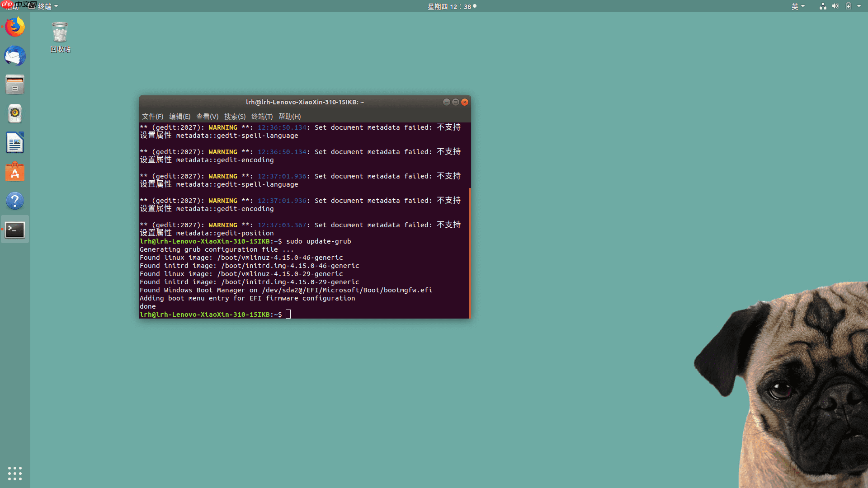Open the Files manager dock icon
The width and height of the screenshot is (868, 488).
pos(15,85)
